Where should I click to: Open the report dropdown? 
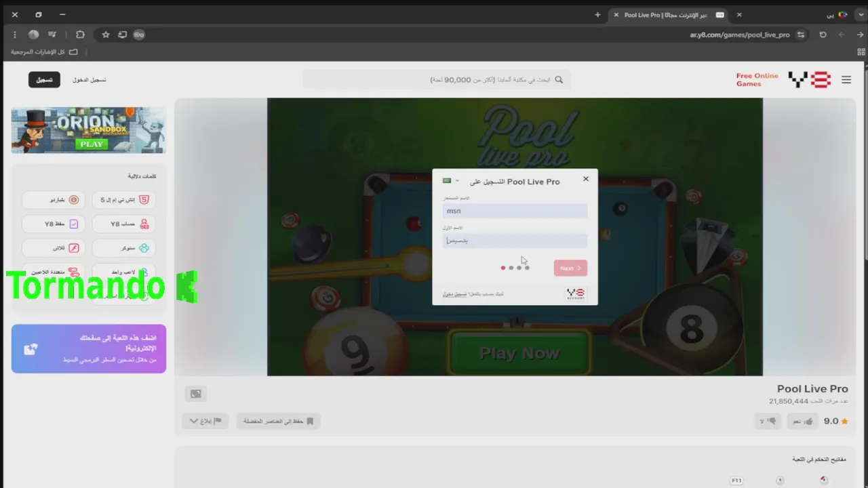[x=205, y=421]
